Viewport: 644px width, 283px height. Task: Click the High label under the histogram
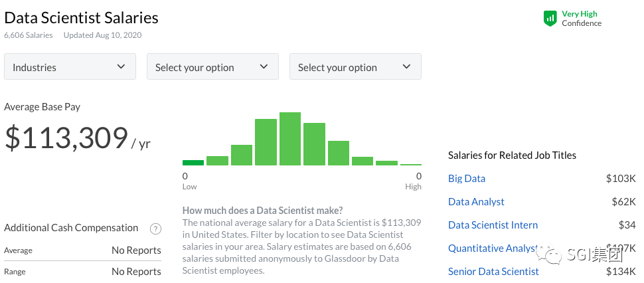413,187
